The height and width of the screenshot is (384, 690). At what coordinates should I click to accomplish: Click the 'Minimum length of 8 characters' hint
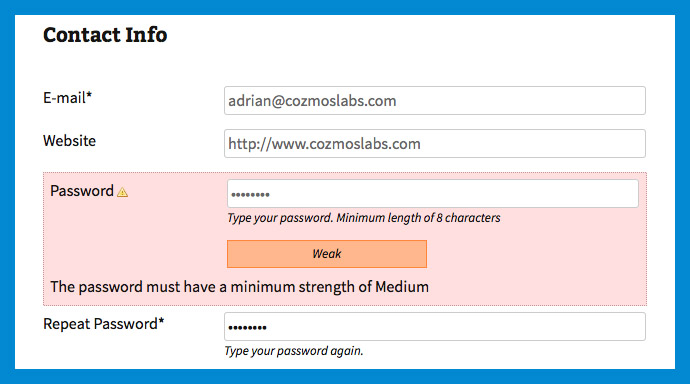(418, 218)
